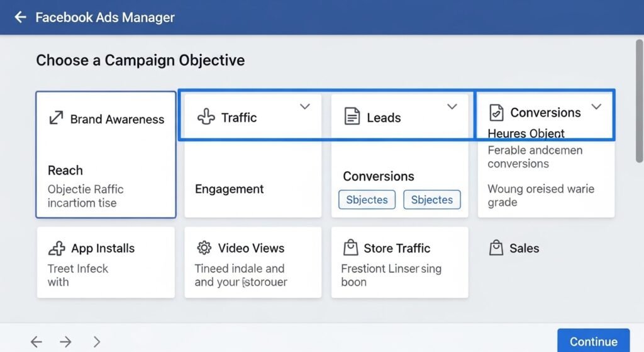Click the bottom right-pointing chevron icon

coord(96,341)
